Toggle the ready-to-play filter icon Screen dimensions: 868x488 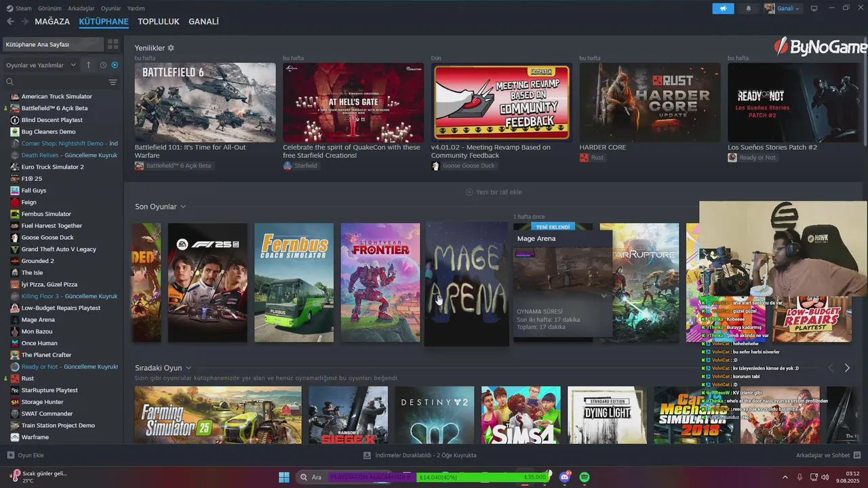115,65
